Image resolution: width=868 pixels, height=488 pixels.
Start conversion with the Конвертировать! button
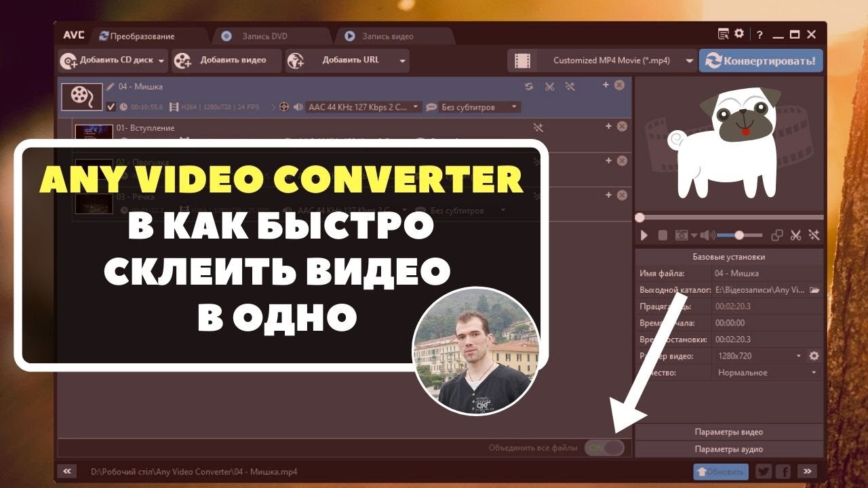[x=761, y=60]
